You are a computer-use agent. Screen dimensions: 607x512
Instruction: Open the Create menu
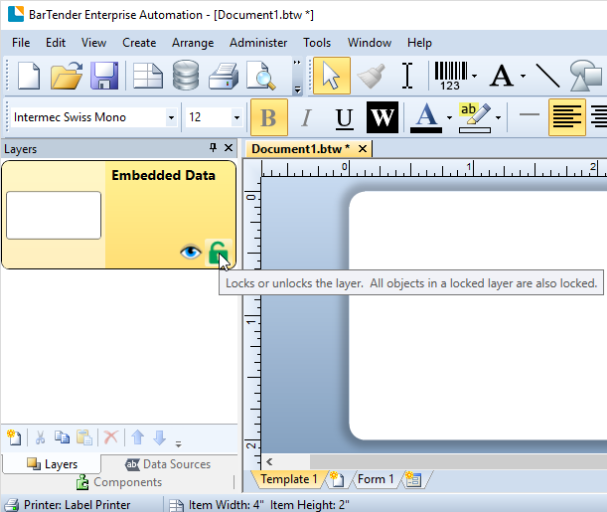(x=139, y=43)
